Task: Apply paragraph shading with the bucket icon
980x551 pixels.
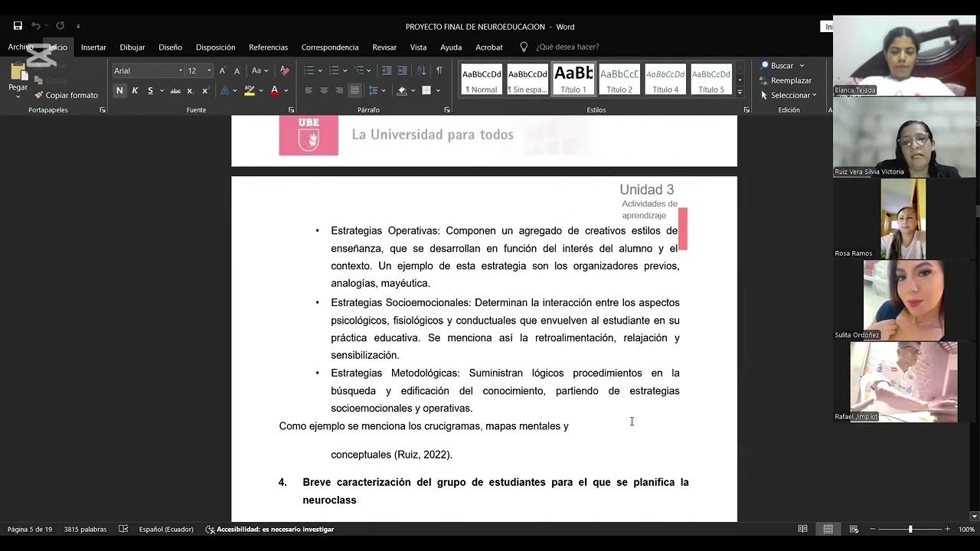Action: click(x=401, y=90)
